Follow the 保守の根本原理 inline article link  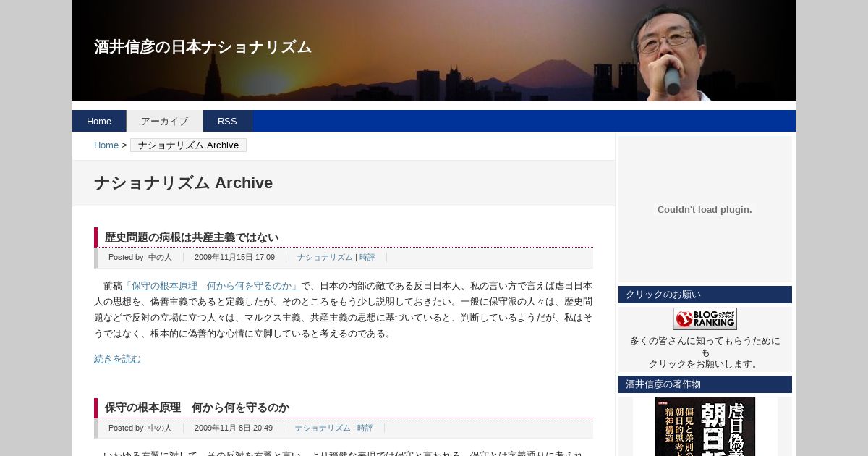pyautogui.click(x=212, y=286)
